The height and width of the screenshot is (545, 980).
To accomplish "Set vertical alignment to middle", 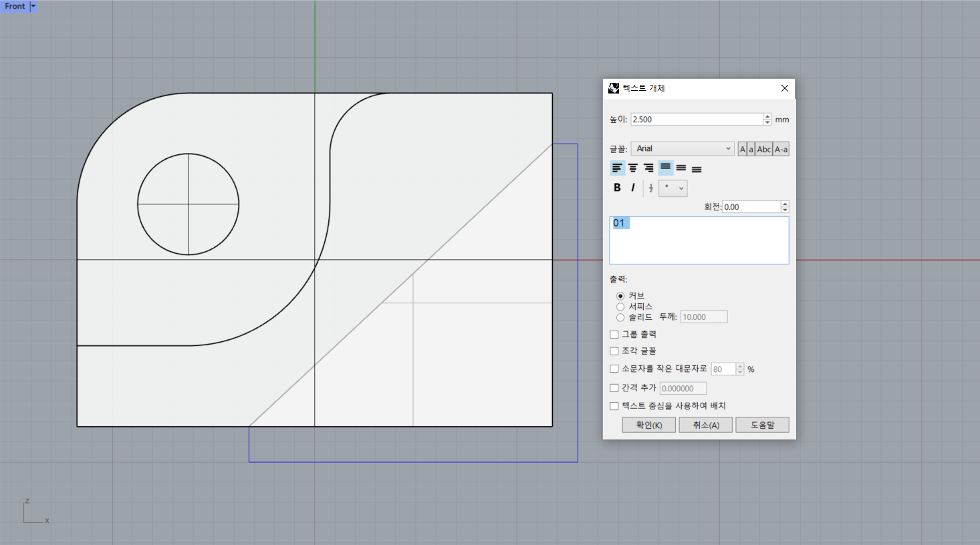I will (681, 168).
